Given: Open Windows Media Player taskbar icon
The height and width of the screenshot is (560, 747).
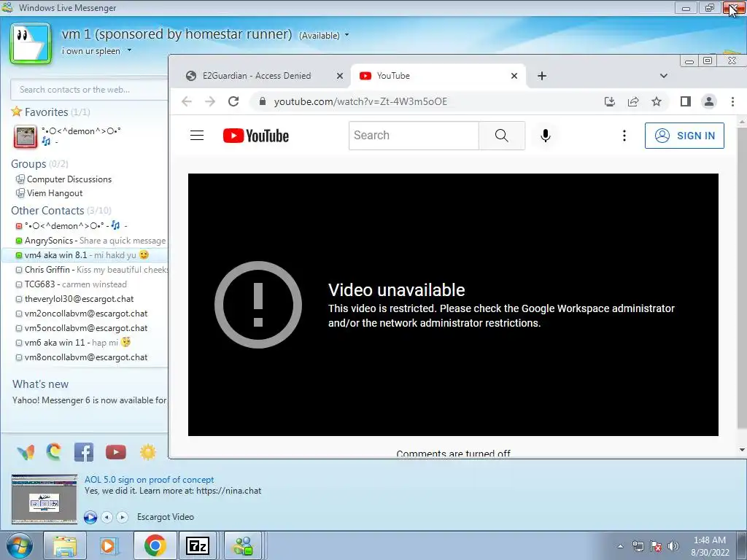Looking at the screenshot, I should [109, 545].
